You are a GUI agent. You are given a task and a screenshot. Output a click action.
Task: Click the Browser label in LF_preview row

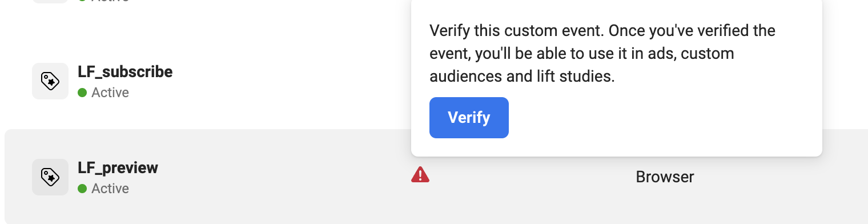[665, 177]
